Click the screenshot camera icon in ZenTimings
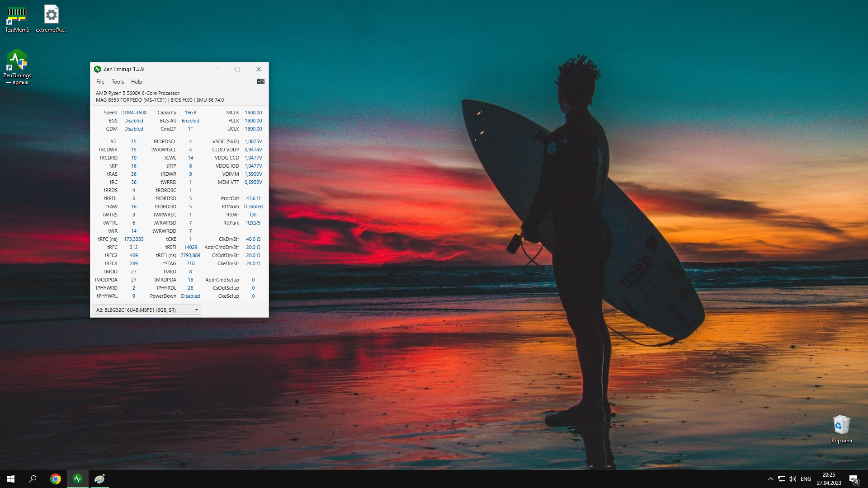The width and height of the screenshot is (868, 488). click(261, 81)
